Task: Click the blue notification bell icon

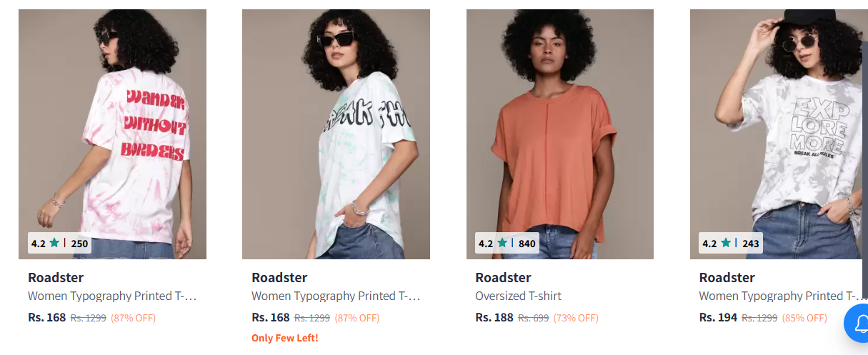Action: [857, 324]
